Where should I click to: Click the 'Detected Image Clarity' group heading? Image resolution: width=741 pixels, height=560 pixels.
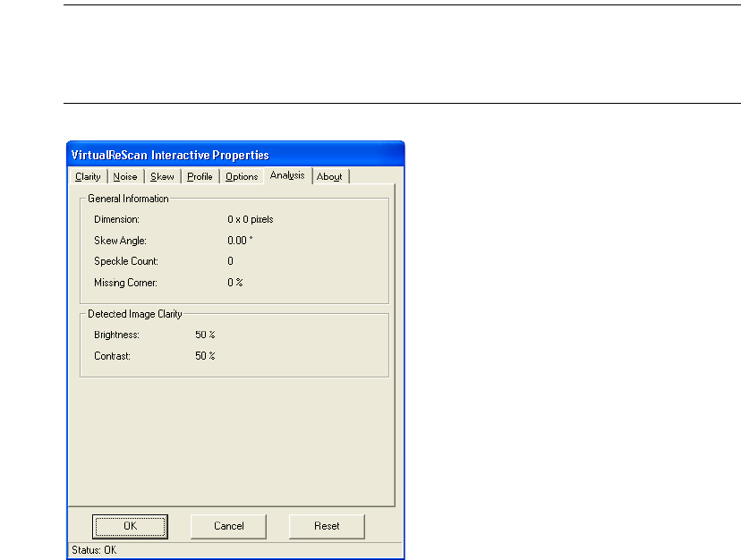[x=134, y=314]
